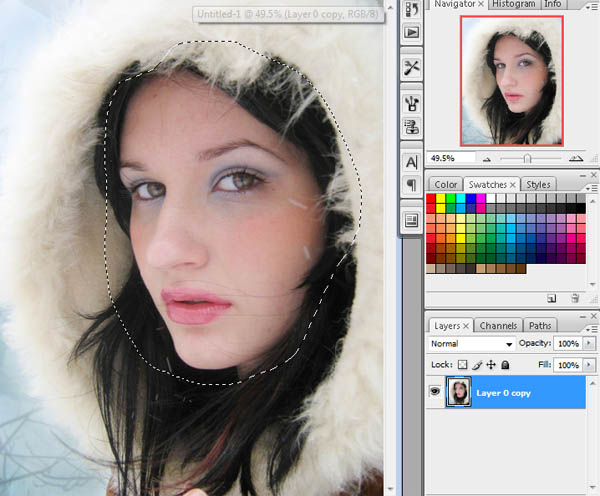Click the delete swatch trash icon
Viewport: 600px width, 496px height.
point(575,298)
